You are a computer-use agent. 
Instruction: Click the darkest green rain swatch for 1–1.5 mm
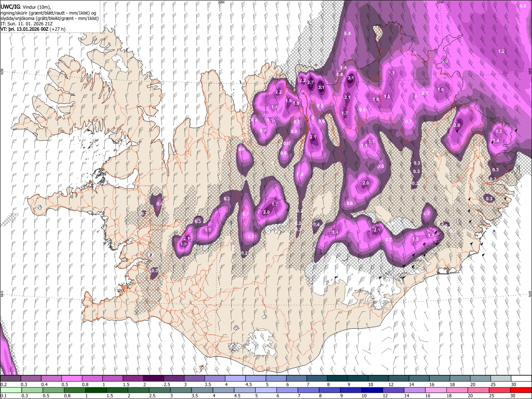click(x=96, y=390)
